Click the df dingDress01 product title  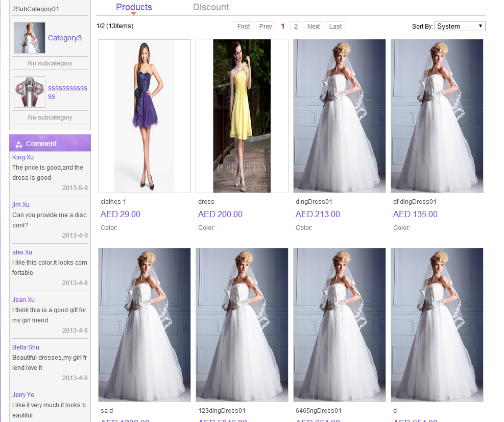415,202
